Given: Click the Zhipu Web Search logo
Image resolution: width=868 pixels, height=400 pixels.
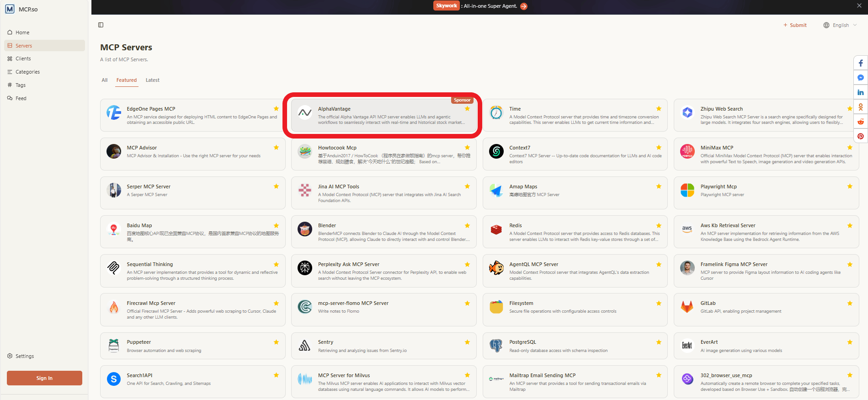Looking at the screenshot, I should [687, 112].
